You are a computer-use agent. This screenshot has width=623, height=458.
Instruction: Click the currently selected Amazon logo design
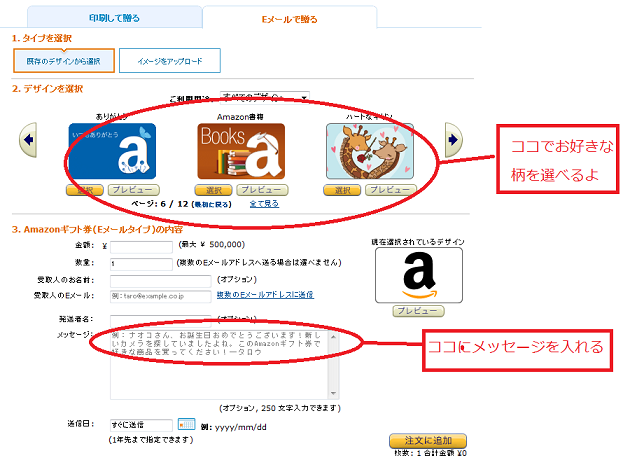coord(419,275)
